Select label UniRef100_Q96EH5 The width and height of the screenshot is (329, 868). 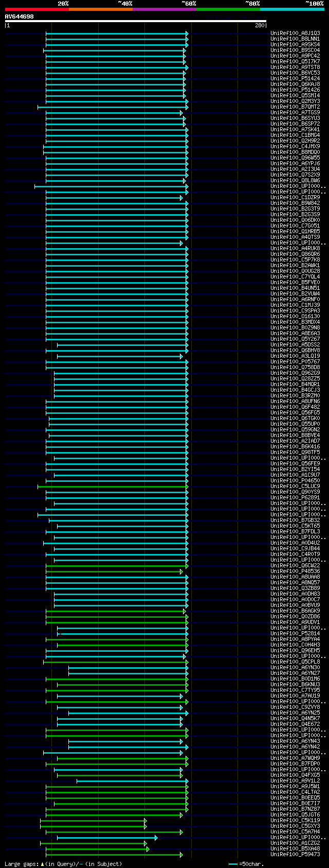[295, 651]
